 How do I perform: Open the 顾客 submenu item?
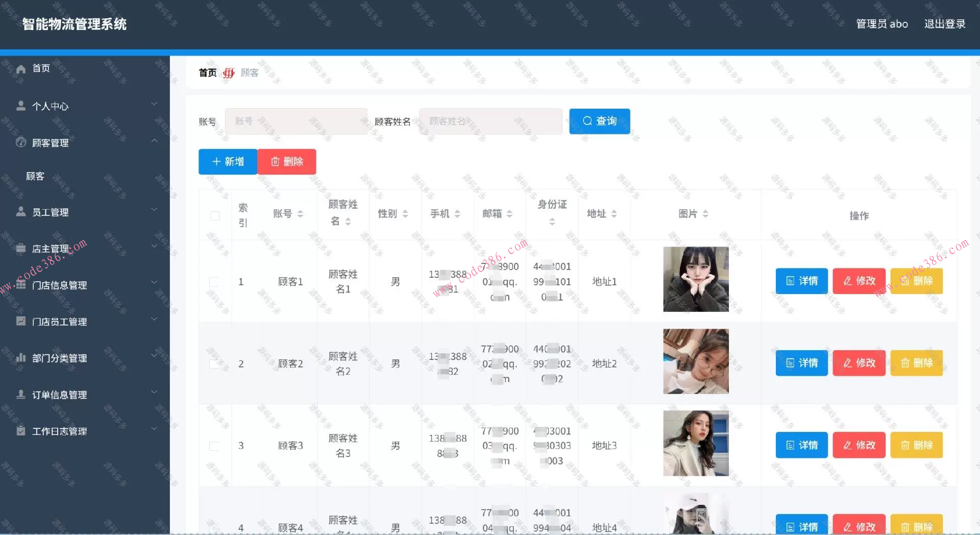click(35, 176)
